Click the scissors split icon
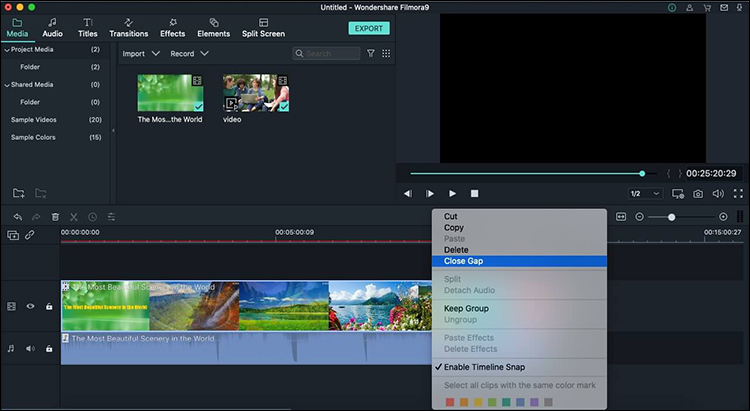Viewport: 750px width, 411px height. pyautogui.click(x=74, y=217)
